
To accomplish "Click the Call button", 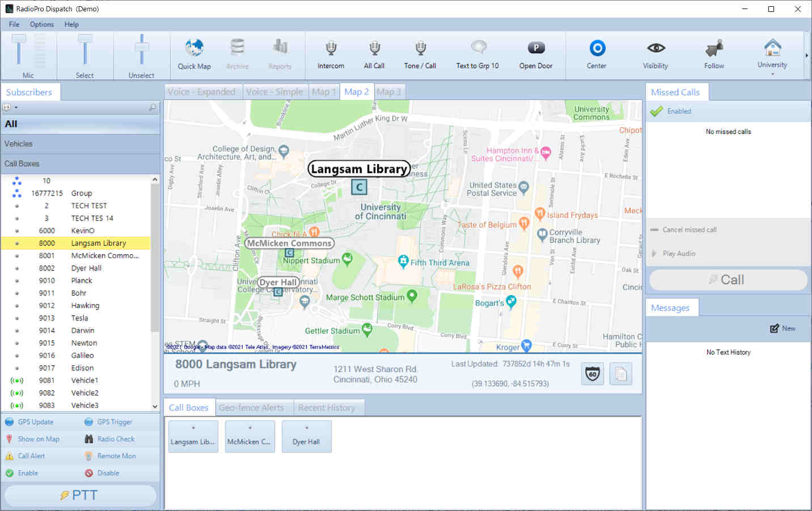I will tap(728, 280).
